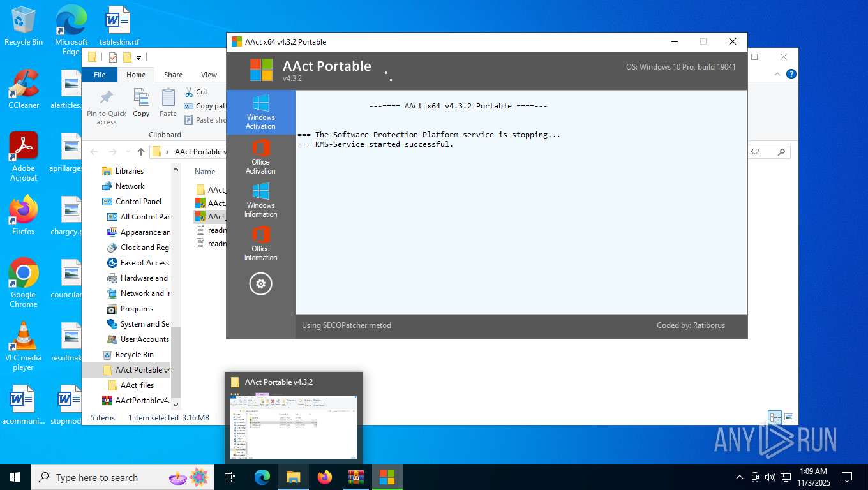
Task: Click Properties icon in Explorer quick access toolbar
Action: 113,57
